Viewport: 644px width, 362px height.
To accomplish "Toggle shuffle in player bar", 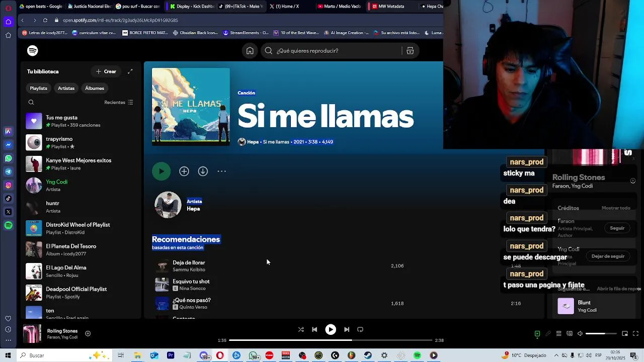I will click(x=301, y=330).
